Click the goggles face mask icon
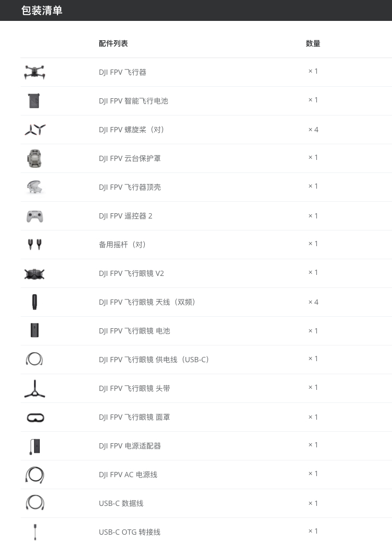Image resolution: width=392 pixels, height=554 pixels. click(34, 417)
